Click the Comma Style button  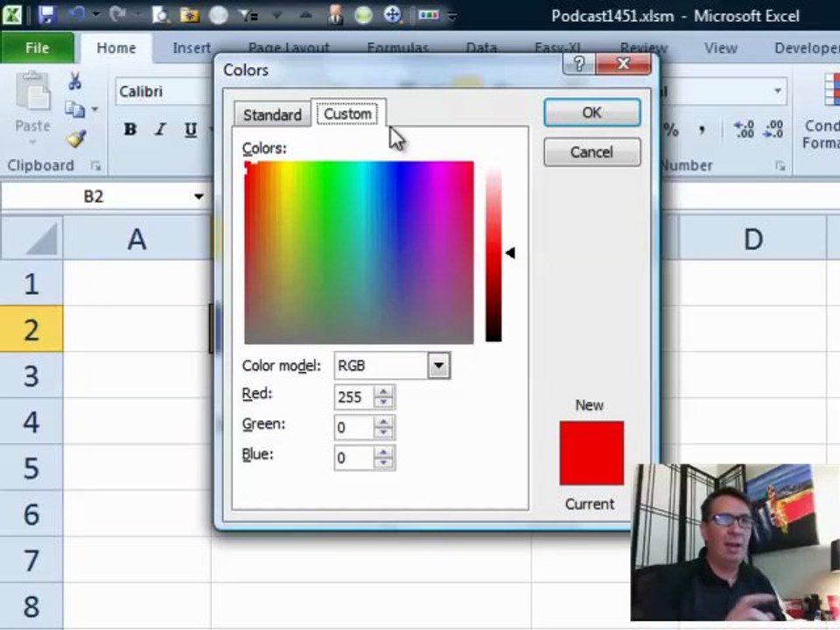[701, 129]
